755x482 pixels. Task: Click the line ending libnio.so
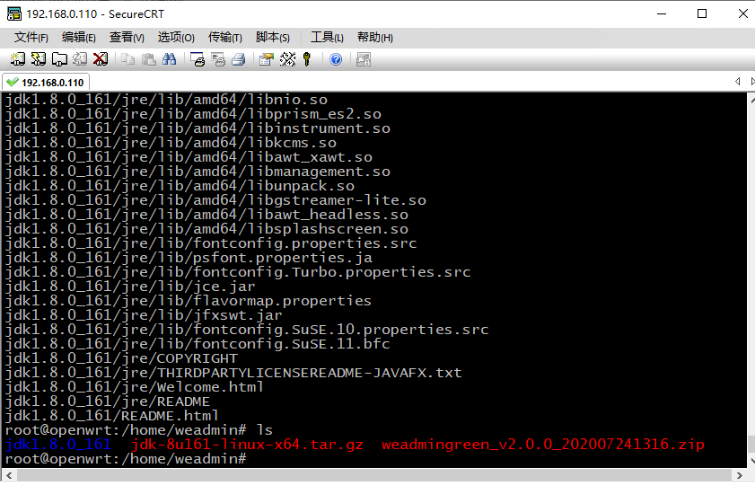[166, 100]
